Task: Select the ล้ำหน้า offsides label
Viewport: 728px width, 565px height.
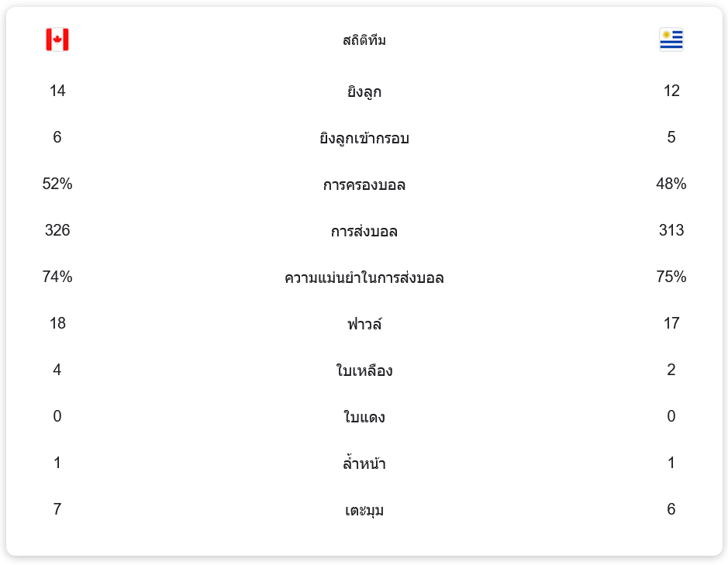Action: (x=364, y=464)
